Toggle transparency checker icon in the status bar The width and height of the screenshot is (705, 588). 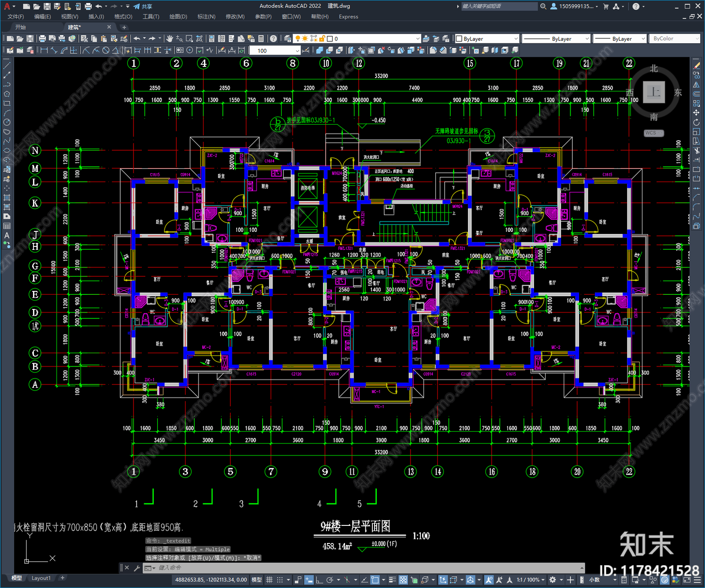point(403,580)
